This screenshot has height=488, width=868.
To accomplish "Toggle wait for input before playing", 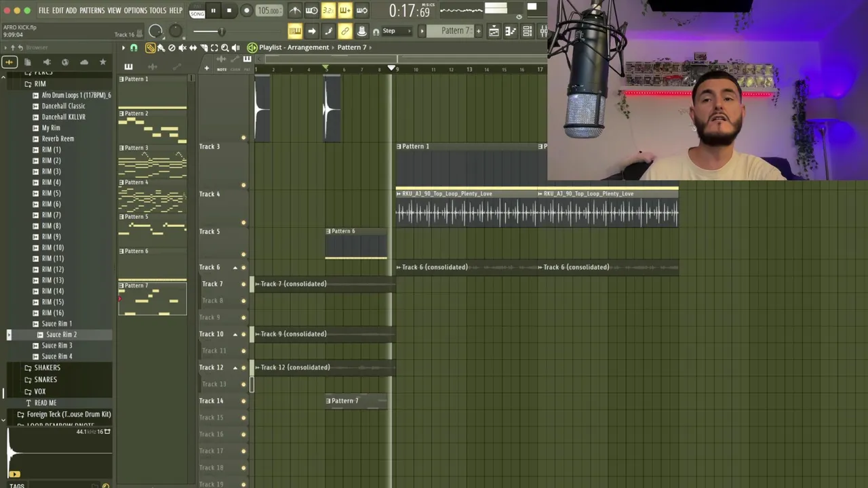I will coord(311,10).
